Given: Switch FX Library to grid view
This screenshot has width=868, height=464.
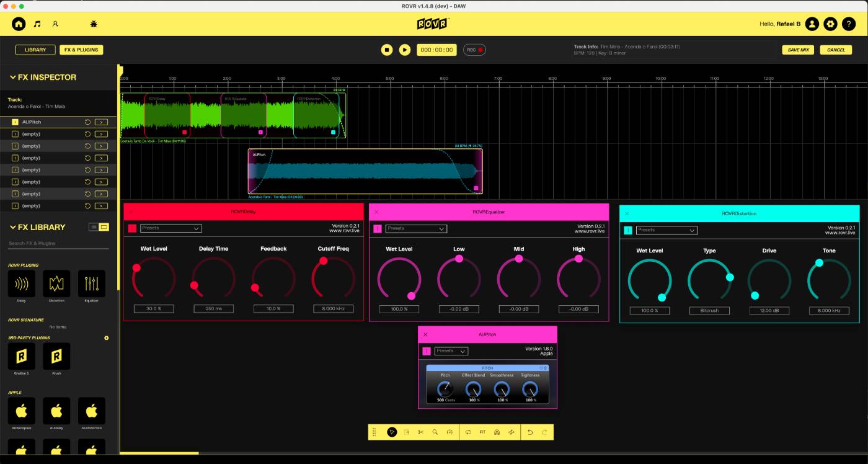Looking at the screenshot, I should click(x=104, y=227).
